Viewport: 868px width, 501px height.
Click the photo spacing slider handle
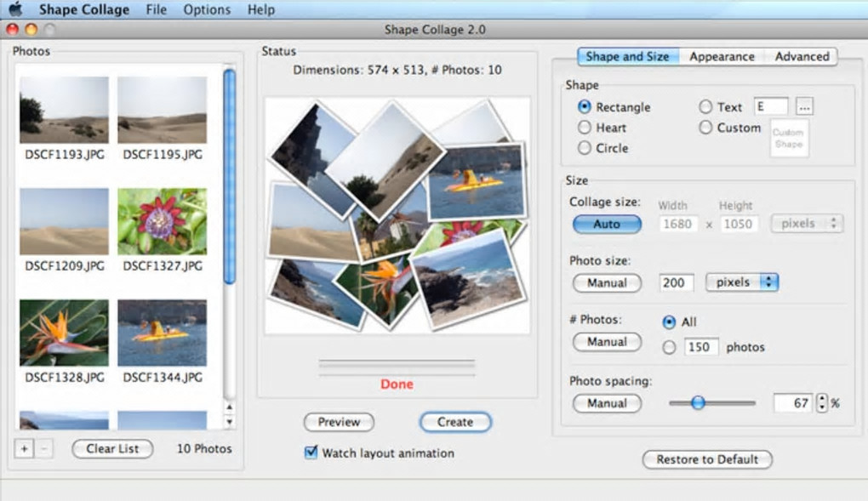(698, 402)
